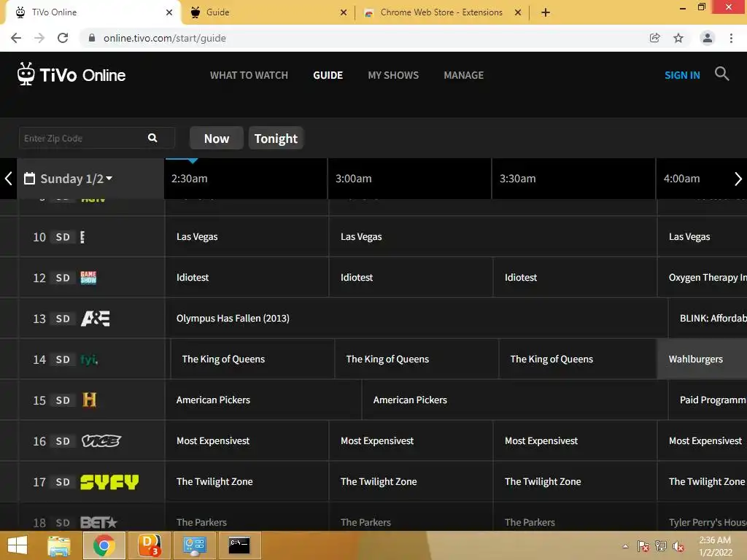Click the TiVo Online logo
The image size is (747, 560).
(x=71, y=74)
